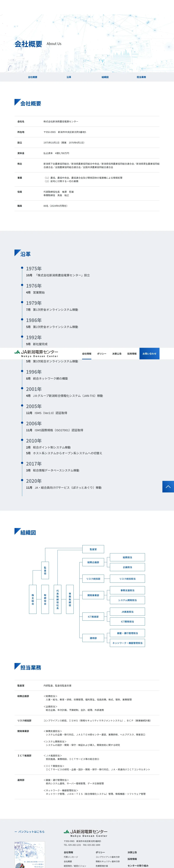The height and width of the screenshot is (868, 174).
Task: Click the 専務取締役 box in org chart
Action: click(x=70, y=599)
